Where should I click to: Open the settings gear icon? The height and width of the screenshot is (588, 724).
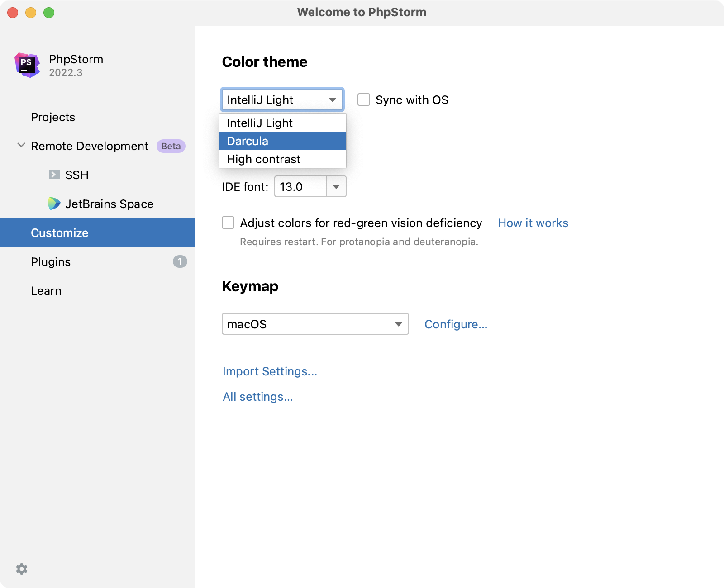point(22,569)
